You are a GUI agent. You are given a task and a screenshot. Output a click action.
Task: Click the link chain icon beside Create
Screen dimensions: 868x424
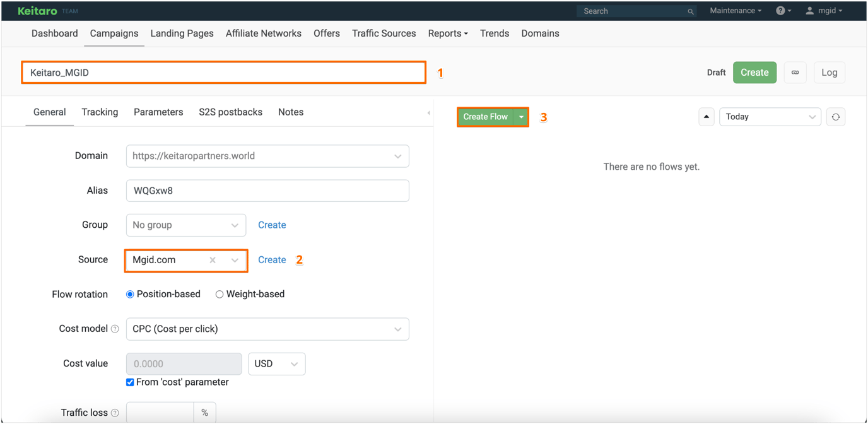click(x=795, y=72)
